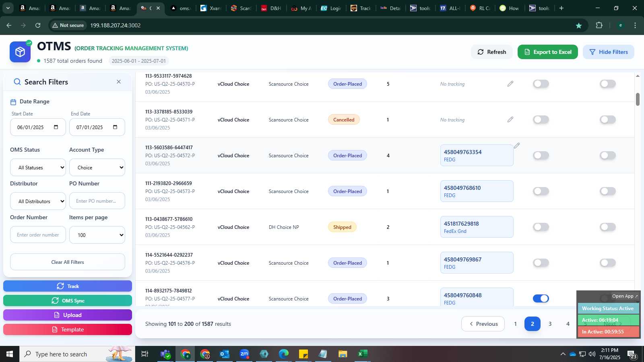Open Microsoft Teams from the taskbar

(x=165, y=354)
